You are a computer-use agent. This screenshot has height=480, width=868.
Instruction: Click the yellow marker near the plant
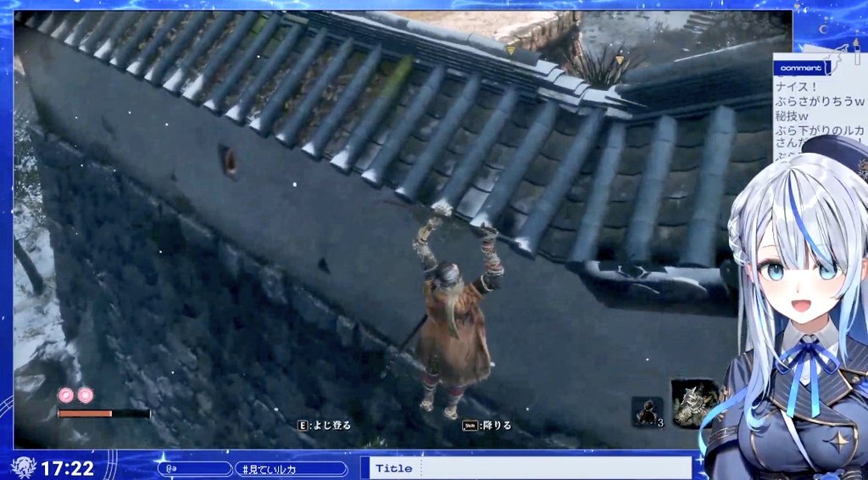(x=620, y=60)
